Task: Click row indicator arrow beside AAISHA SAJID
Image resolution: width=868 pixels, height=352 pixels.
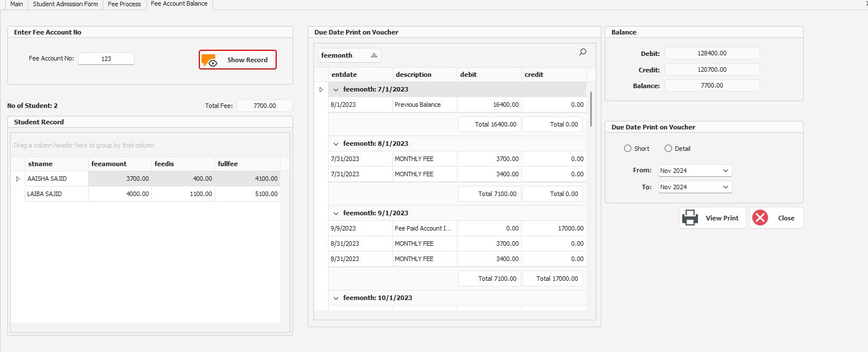Action: [x=18, y=179]
